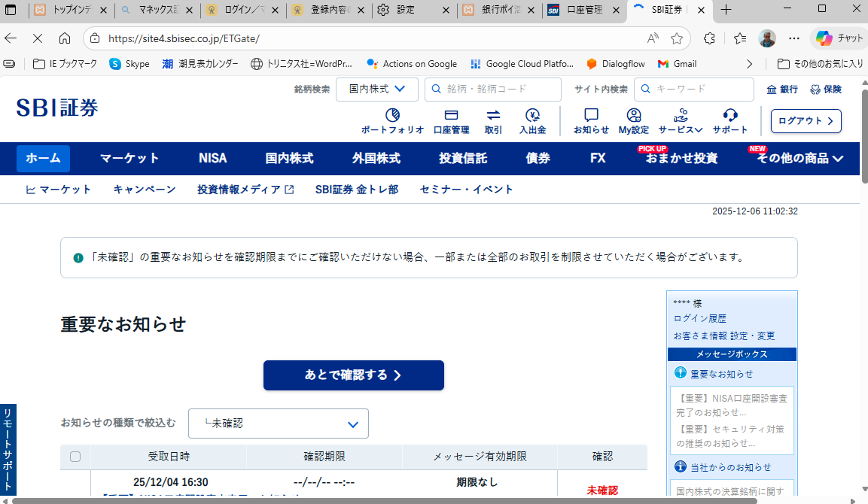Screen dimensions: 868x504
Task: Click the 銀行 bank icon link
Action: [782, 90]
